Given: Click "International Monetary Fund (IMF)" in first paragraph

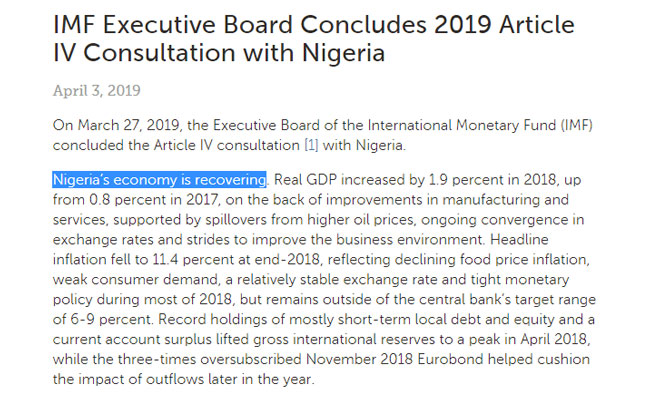Looking at the screenshot, I should tap(480, 125).
